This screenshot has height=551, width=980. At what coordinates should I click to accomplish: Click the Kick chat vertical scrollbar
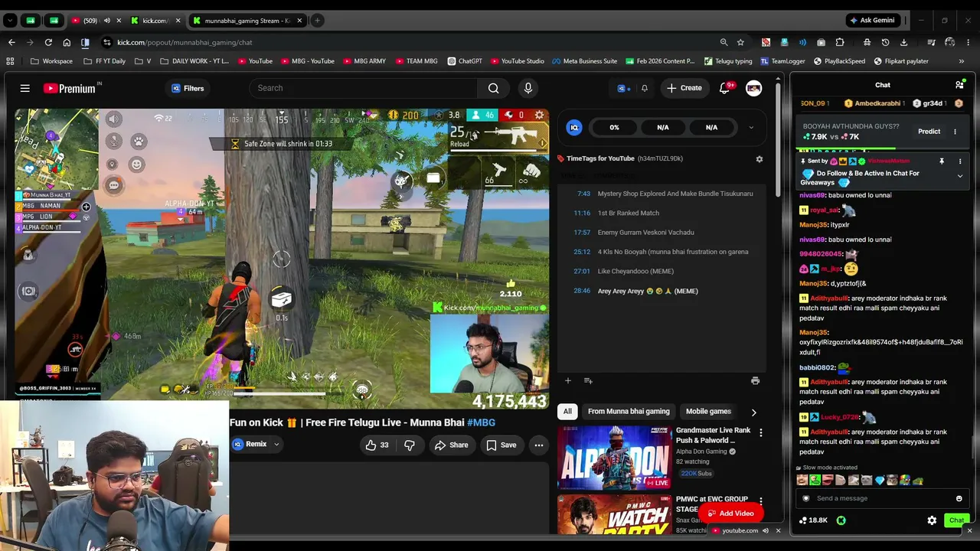pyautogui.click(x=973, y=448)
